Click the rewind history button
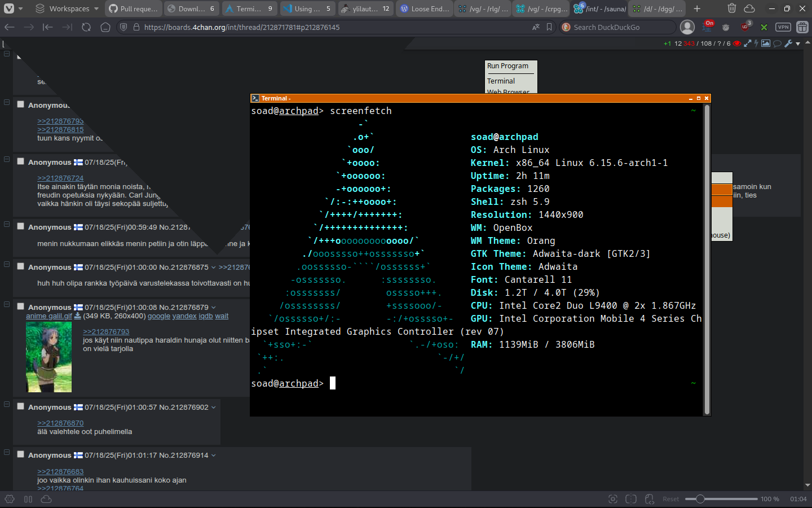The width and height of the screenshot is (812, 508). pos(48,27)
